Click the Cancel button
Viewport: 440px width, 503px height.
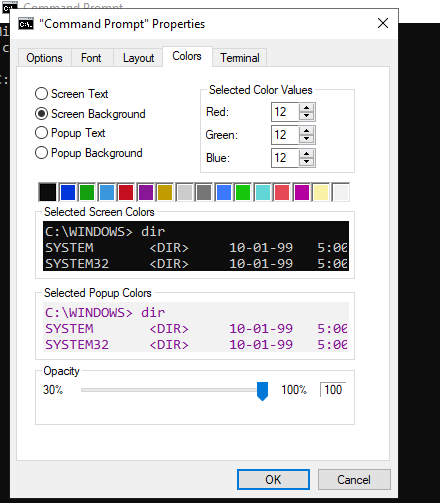pyautogui.click(x=354, y=479)
